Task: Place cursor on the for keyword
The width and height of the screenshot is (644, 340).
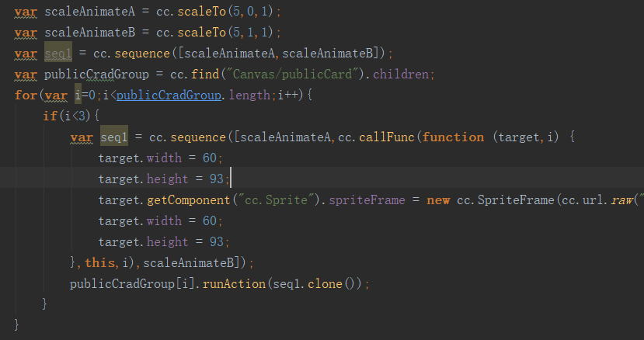Action: [x=25, y=95]
